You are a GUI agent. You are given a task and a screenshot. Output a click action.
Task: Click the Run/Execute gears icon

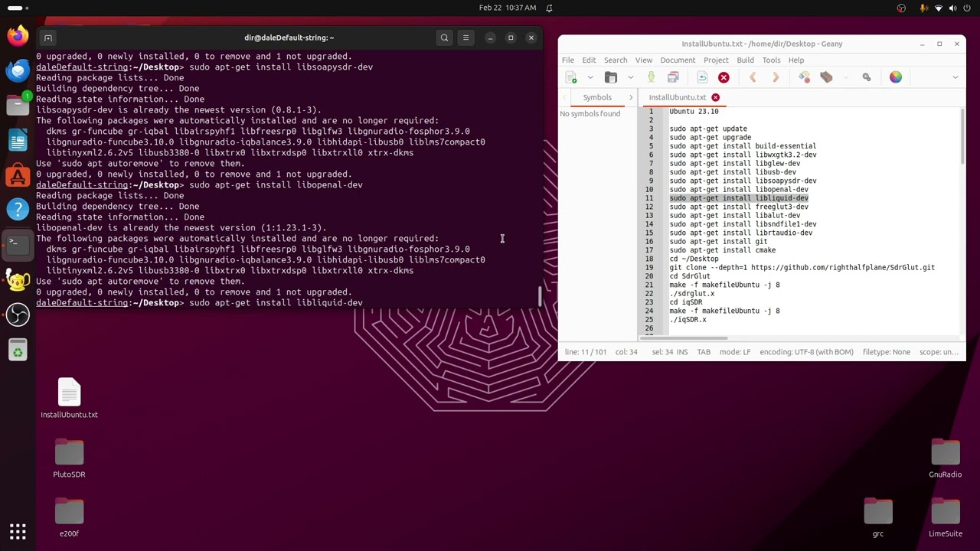[867, 77]
